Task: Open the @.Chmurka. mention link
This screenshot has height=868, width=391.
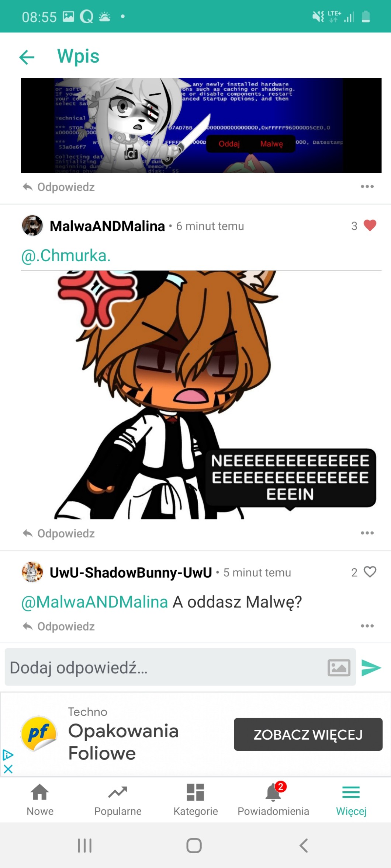Action: pyautogui.click(x=66, y=255)
